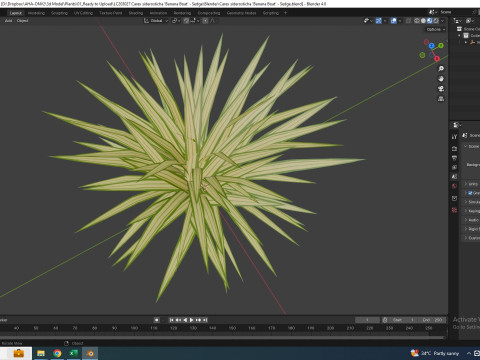Open the Add menu in viewport header

(9, 21)
